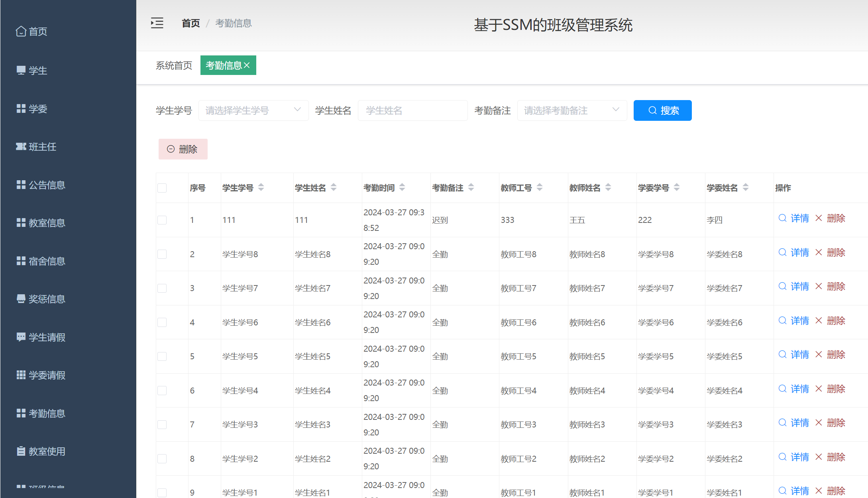This screenshot has width=868, height=498.
Task: Click the 教室使用 clipboard icon in sidebar
Action: (x=21, y=451)
